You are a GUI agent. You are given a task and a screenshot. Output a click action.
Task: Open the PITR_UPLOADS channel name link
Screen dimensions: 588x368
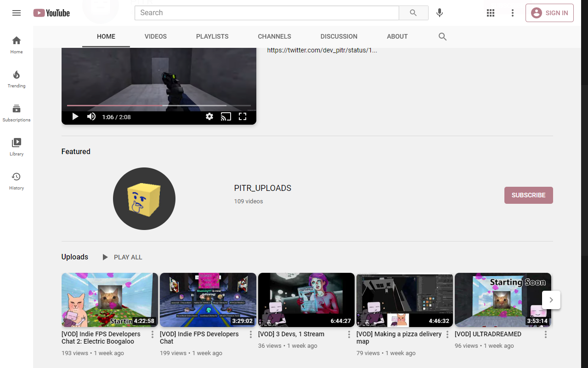(263, 188)
